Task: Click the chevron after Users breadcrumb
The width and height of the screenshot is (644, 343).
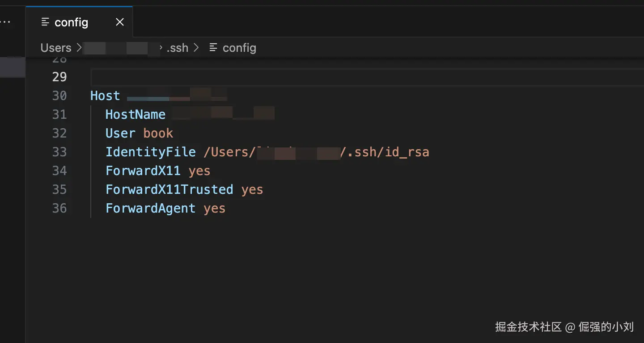Action: (x=79, y=47)
